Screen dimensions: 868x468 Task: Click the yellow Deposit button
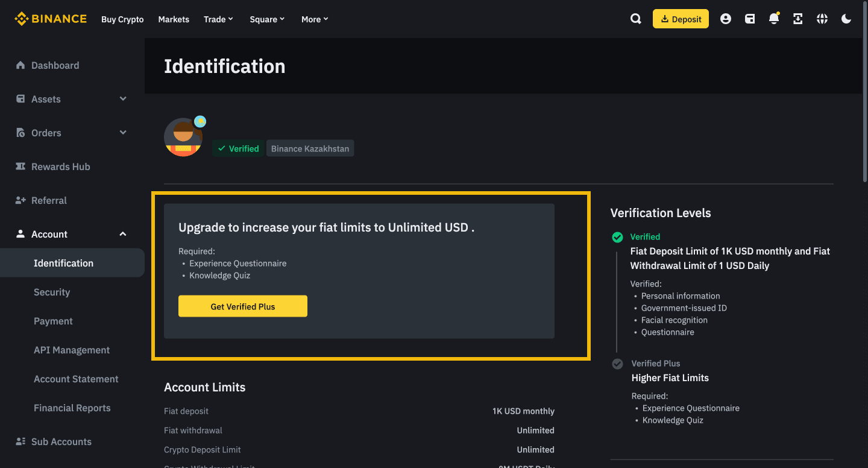[681, 19]
